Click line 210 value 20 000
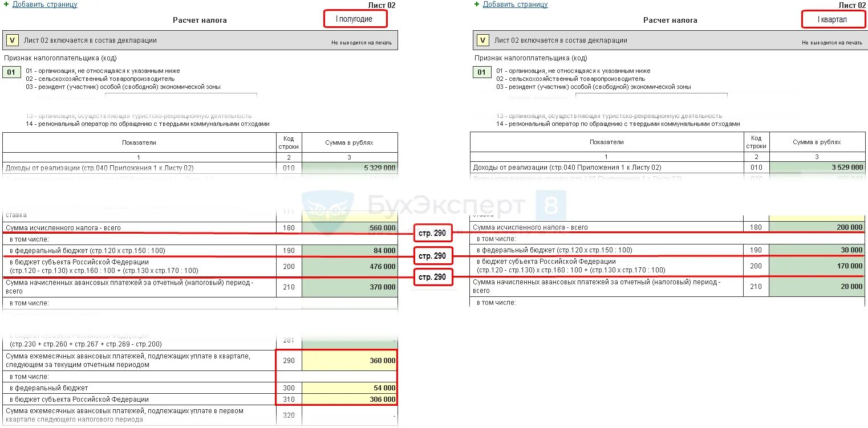Screen dimensions: 868x428 coord(817,287)
